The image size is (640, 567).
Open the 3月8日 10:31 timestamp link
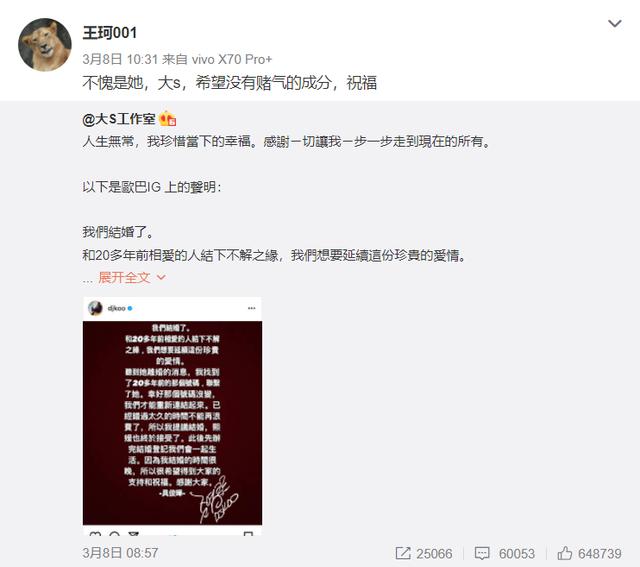click(x=120, y=60)
